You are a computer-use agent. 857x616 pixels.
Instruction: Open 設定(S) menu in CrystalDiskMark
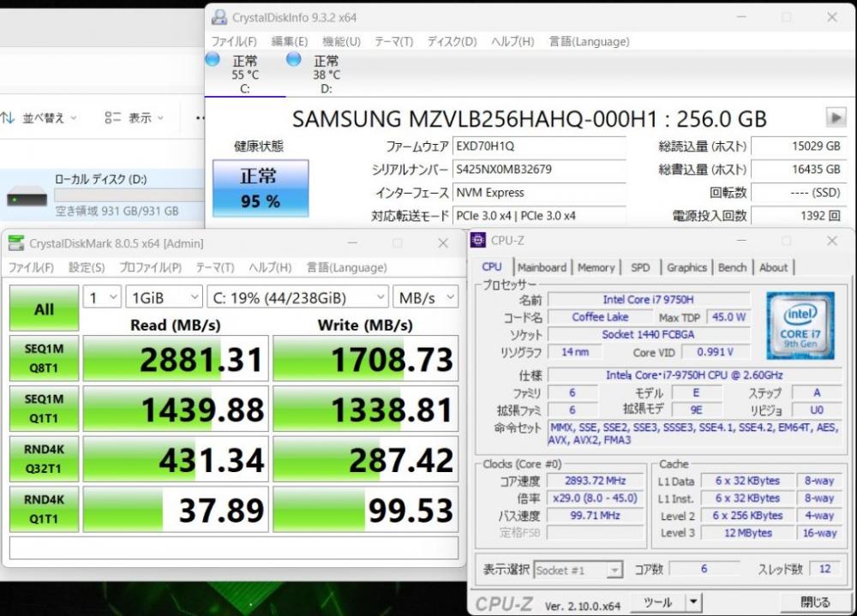[87, 267]
